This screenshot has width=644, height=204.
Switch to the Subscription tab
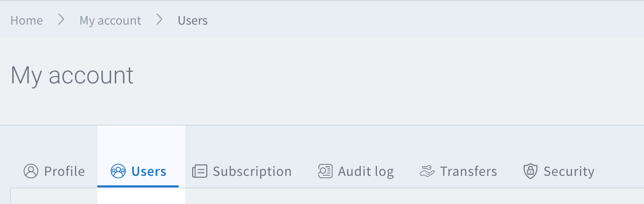tap(252, 171)
